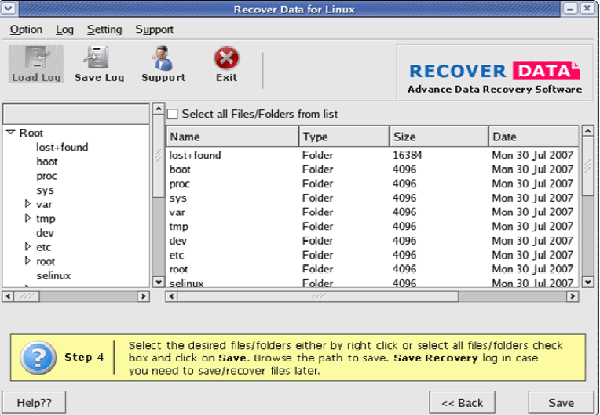Sort list by Type column header
The image size is (600, 415).
coord(344,137)
